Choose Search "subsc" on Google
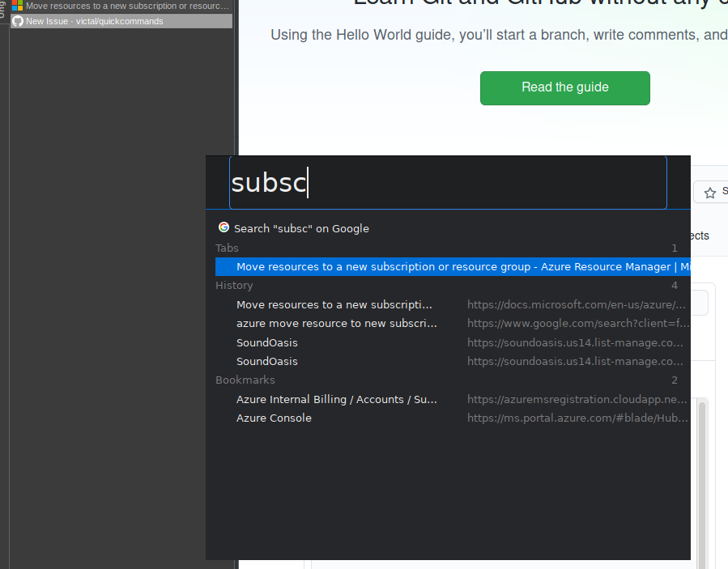Image resolution: width=728 pixels, height=569 pixels. [x=301, y=229]
